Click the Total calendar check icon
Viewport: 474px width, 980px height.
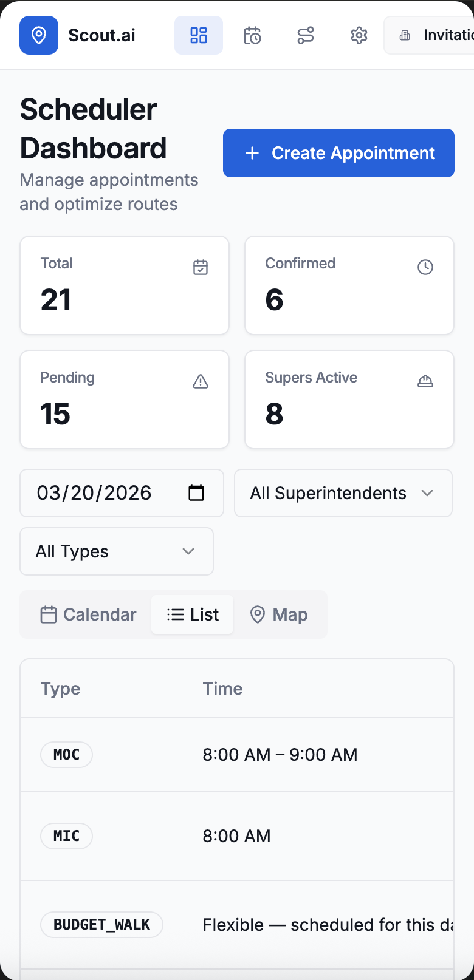(201, 267)
